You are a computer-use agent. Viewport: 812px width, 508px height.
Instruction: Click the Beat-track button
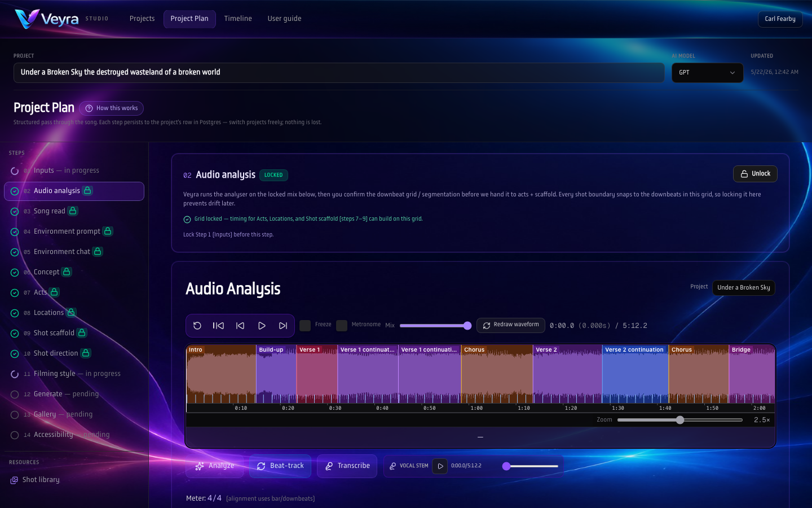click(280, 466)
